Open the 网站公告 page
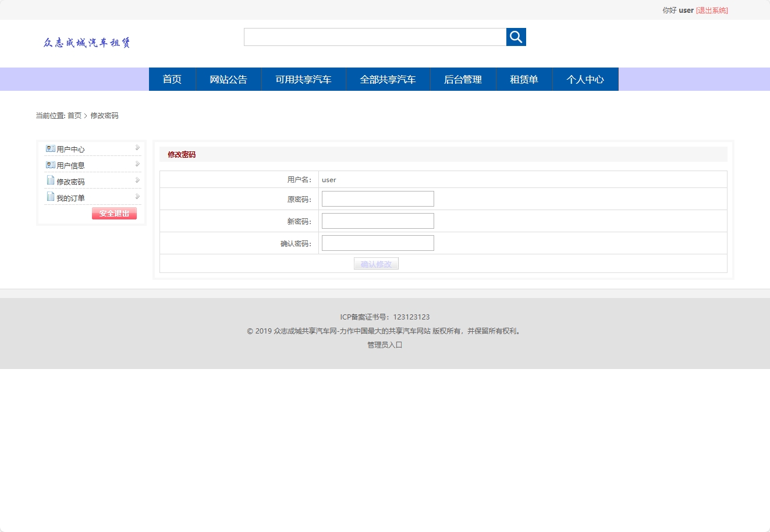770x532 pixels. pyautogui.click(x=228, y=79)
